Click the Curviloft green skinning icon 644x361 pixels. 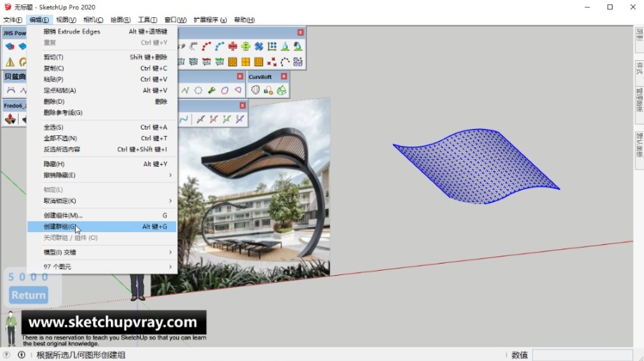[282, 90]
